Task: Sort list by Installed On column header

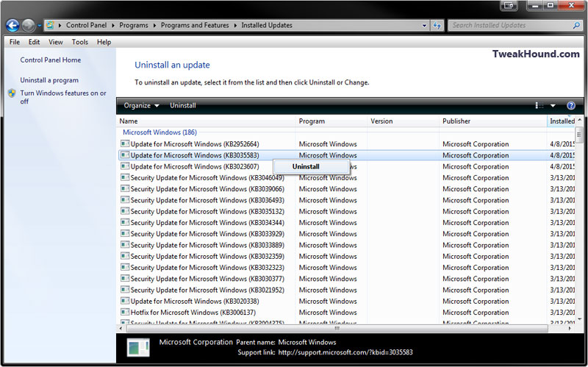Action: point(561,121)
